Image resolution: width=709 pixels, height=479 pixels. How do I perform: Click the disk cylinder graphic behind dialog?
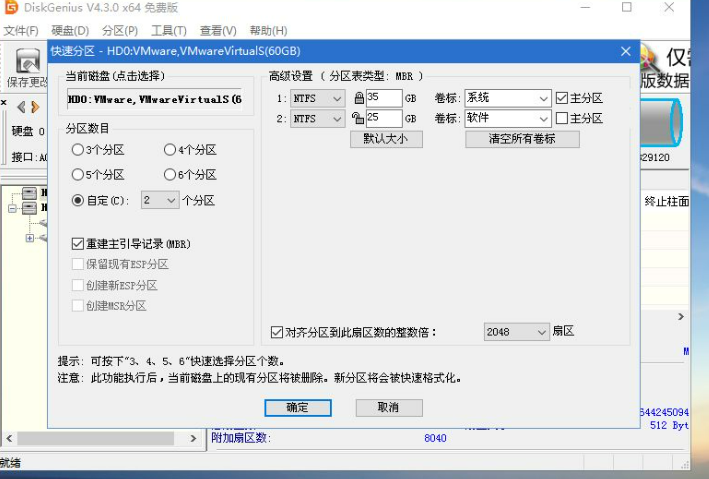[662, 123]
